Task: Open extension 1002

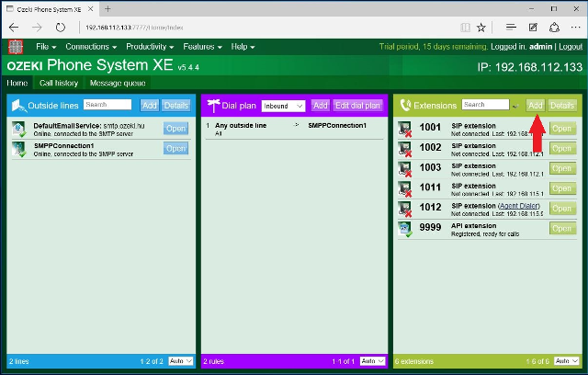Action: (x=562, y=149)
